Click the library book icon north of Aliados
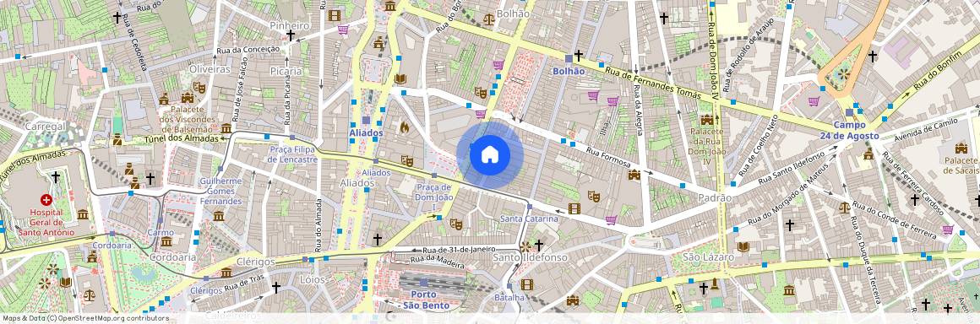Image resolution: width=980 pixels, height=324 pixels. click(x=400, y=79)
